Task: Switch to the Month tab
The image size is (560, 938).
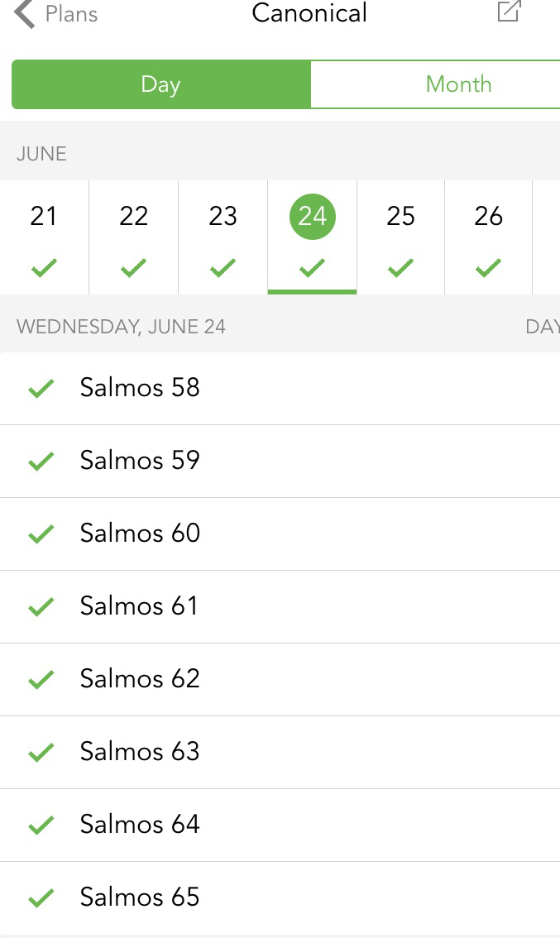Action: coord(458,84)
